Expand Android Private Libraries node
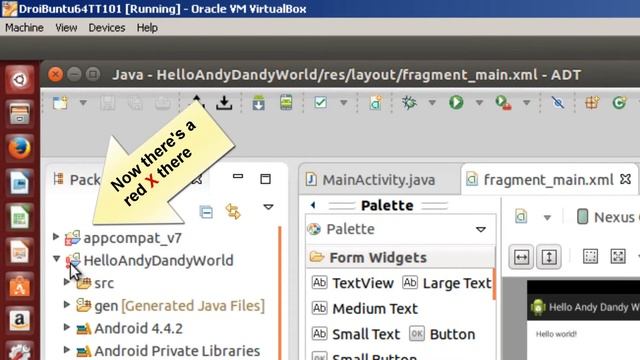640x360 pixels. pyautogui.click(x=67, y=349)
